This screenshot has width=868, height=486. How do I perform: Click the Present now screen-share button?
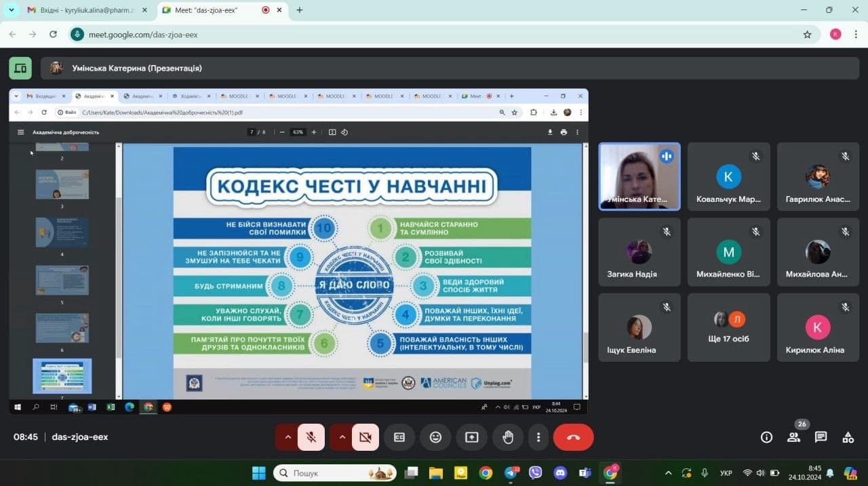coord(471,437)
